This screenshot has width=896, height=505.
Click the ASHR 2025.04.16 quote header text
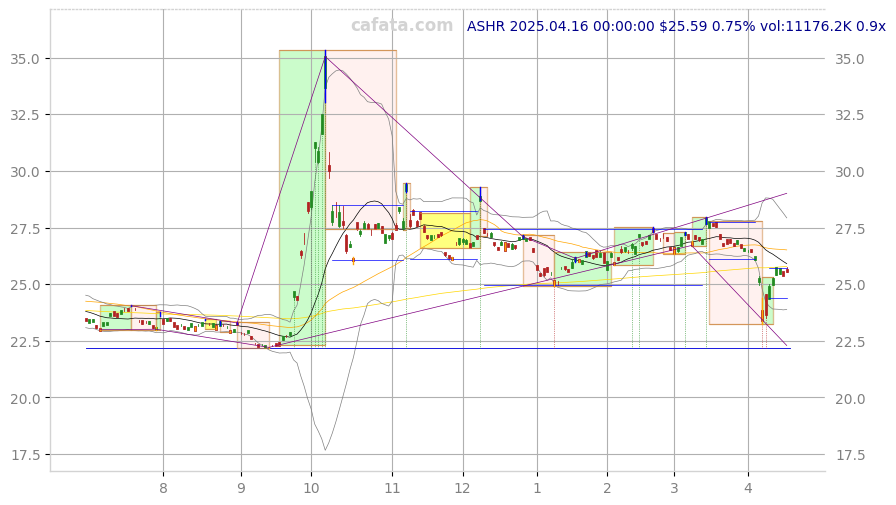tap(676, 26)
